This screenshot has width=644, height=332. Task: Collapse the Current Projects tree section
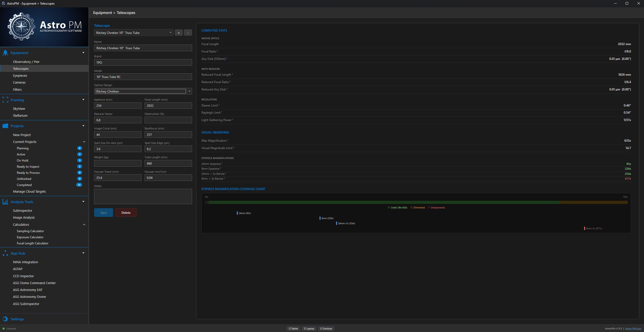point(84,142)
